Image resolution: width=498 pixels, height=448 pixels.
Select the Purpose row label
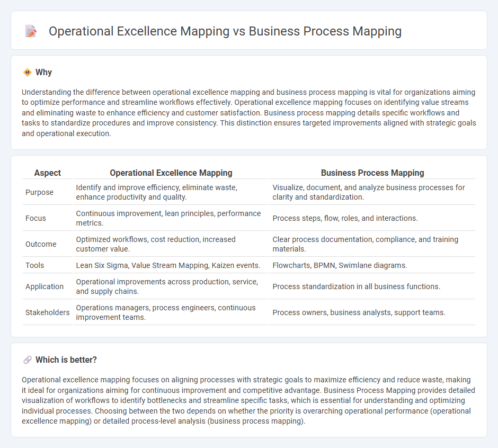(x=39, y=192)
